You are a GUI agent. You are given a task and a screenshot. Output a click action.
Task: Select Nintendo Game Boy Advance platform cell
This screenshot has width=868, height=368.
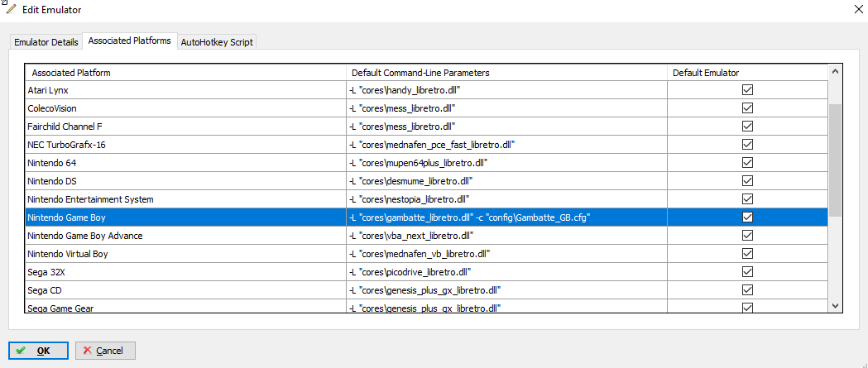coord(185,236)
